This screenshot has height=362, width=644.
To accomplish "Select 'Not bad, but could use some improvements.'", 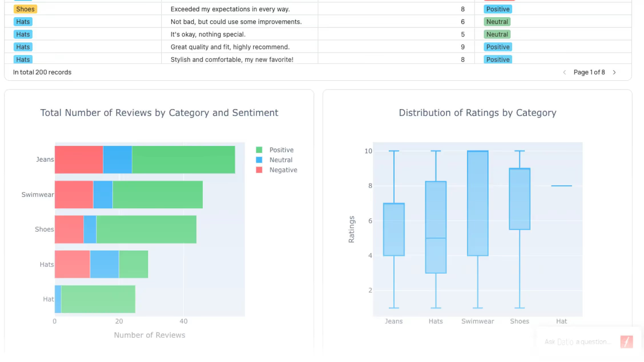I will click(x=236, y=22).
